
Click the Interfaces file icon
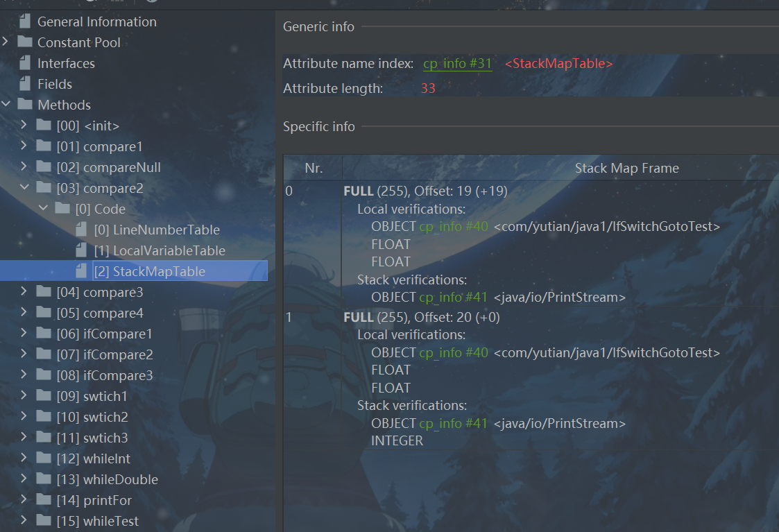point(25,63)
